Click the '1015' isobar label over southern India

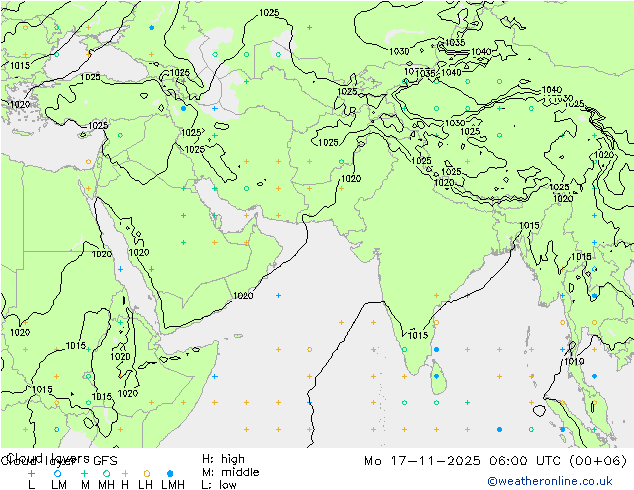(x=418, y=335)
